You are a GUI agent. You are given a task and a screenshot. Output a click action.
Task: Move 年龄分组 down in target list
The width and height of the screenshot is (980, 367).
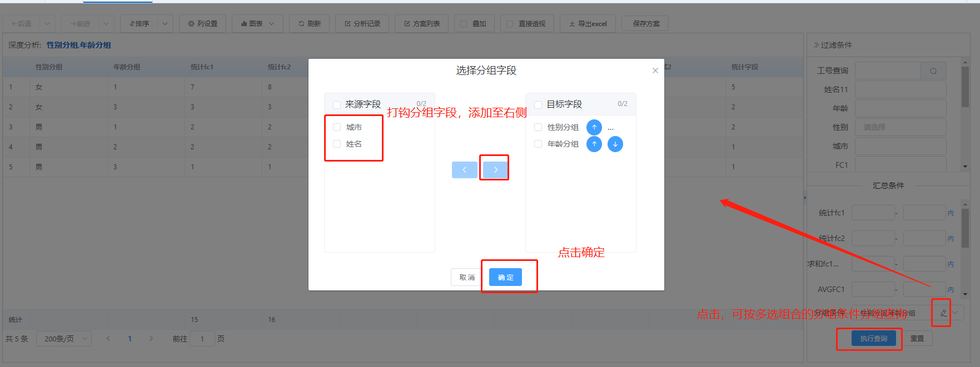click(x=615, y=144)
